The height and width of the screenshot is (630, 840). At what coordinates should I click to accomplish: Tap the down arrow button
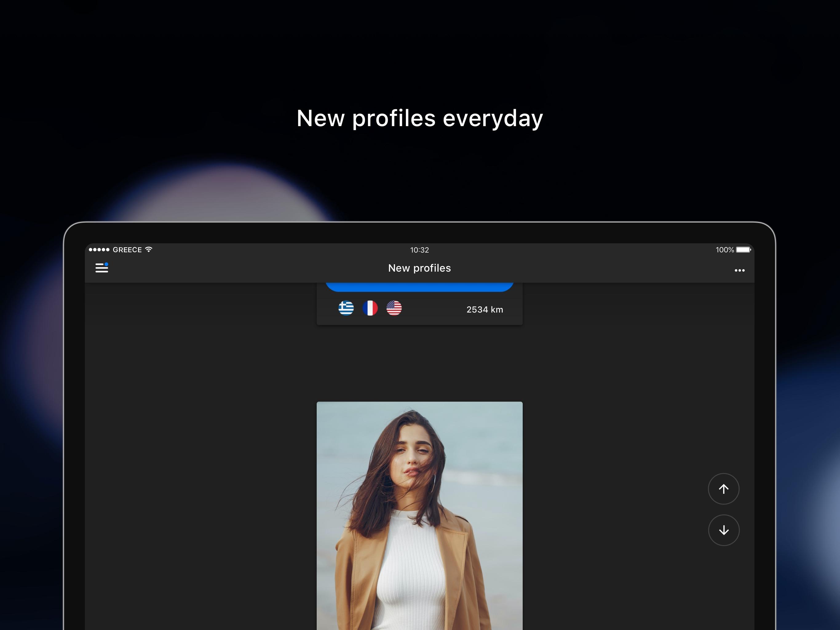(723, 530)
